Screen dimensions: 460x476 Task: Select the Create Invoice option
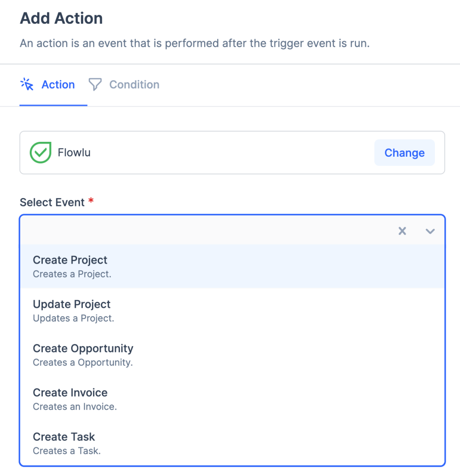click(70, 393)
